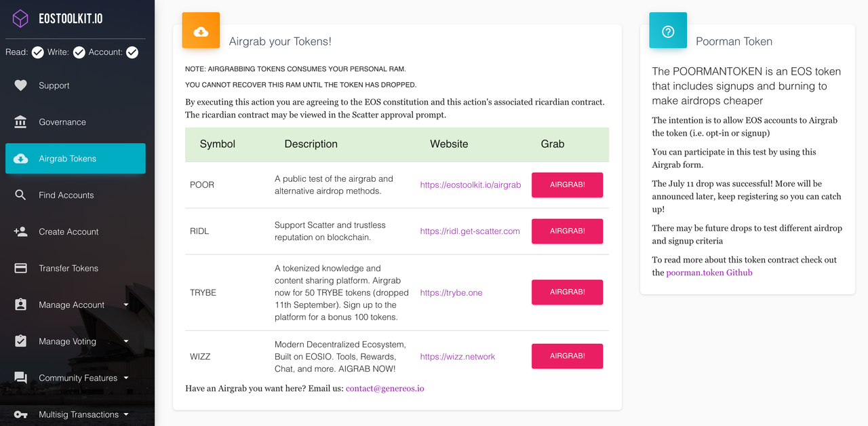This screenshot has width=868, height=426.
Task: Click the card icon for Transfer Tokens
Action: coord(21,269)
